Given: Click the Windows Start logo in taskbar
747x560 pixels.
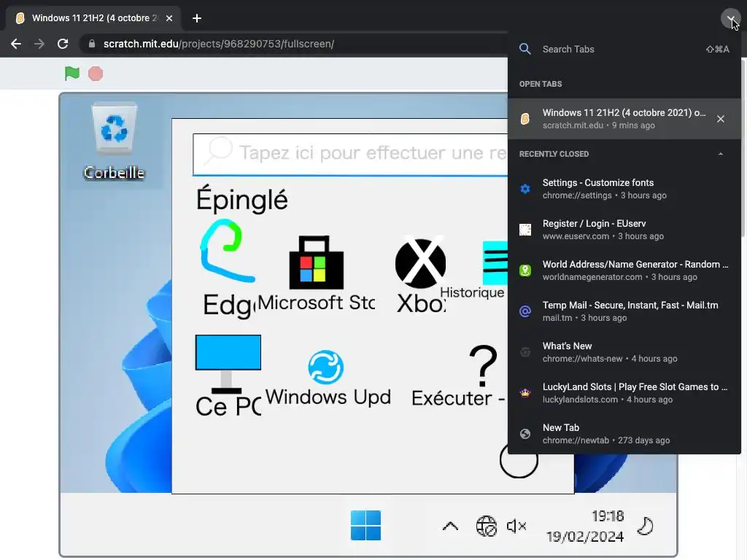Looking at the screenshot, I should click(x=365, y=525).
